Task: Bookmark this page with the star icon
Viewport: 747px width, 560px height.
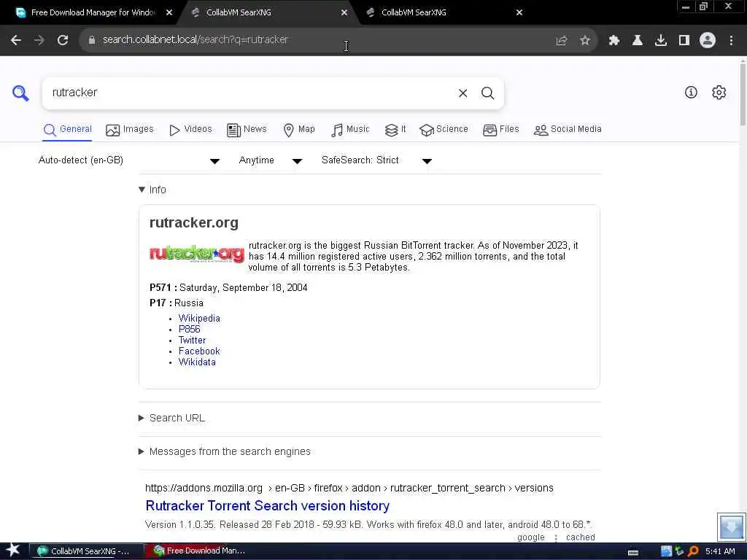Action: tap(585, 41)
